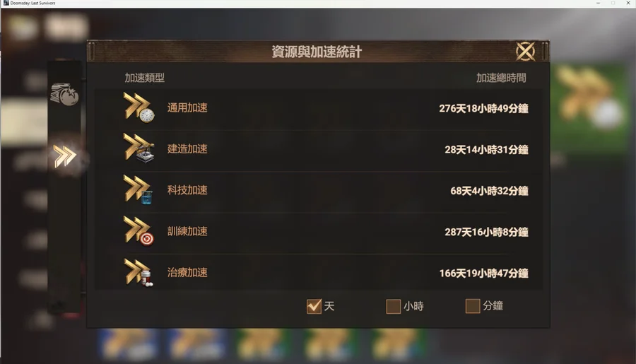Select the 通用加速 label
The image size is (636, 364).
coord(187,107)
